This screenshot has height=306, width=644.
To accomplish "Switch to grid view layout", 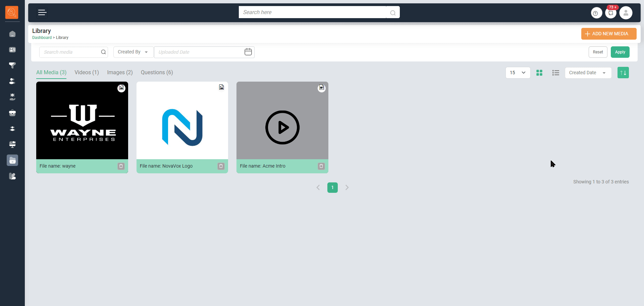I will [x=539, y=73].
